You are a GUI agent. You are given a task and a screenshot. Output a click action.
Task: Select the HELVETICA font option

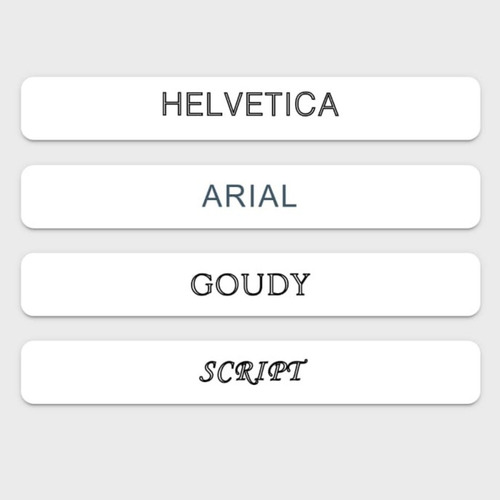(250, 108)
